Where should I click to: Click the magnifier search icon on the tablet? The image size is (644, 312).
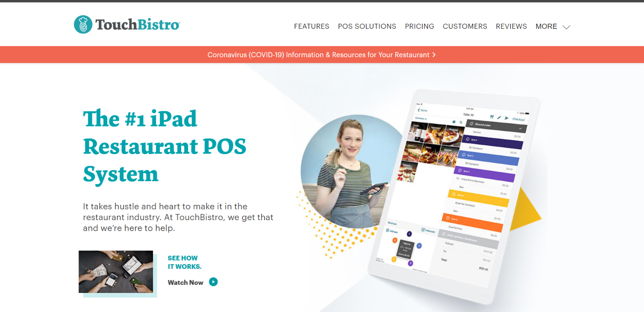[x=461, y=122]
